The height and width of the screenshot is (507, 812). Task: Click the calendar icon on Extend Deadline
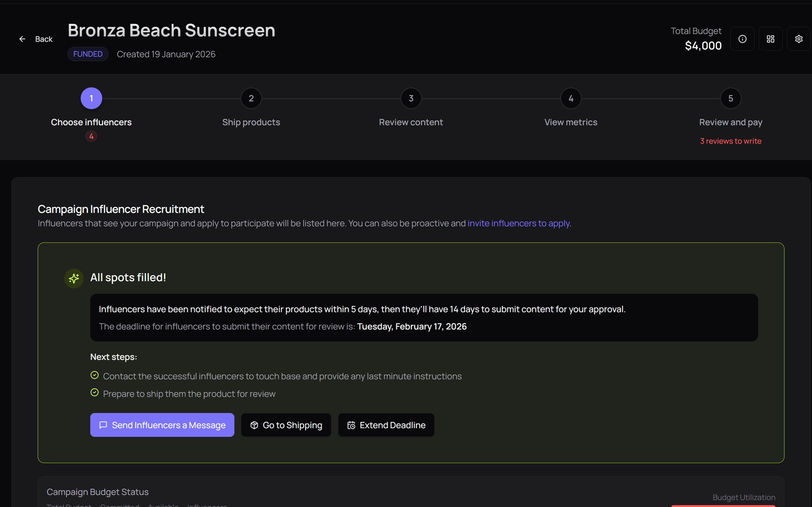(351, 425)
